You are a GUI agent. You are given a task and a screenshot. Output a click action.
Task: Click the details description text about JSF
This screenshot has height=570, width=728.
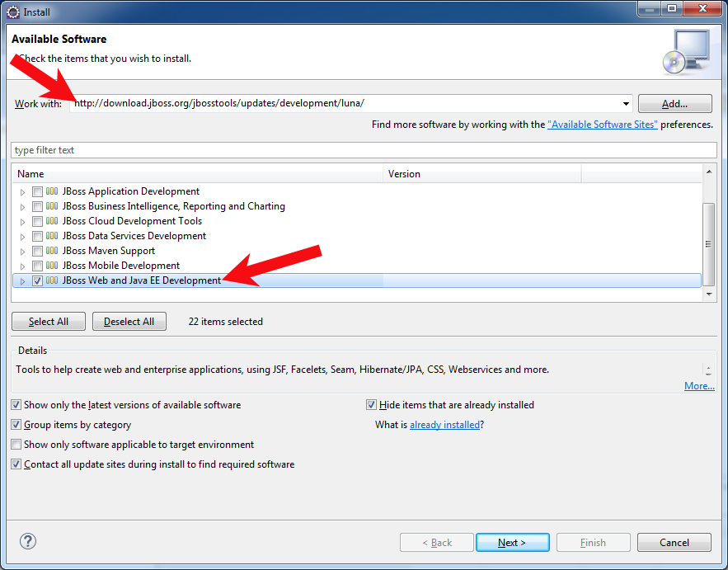282,370
